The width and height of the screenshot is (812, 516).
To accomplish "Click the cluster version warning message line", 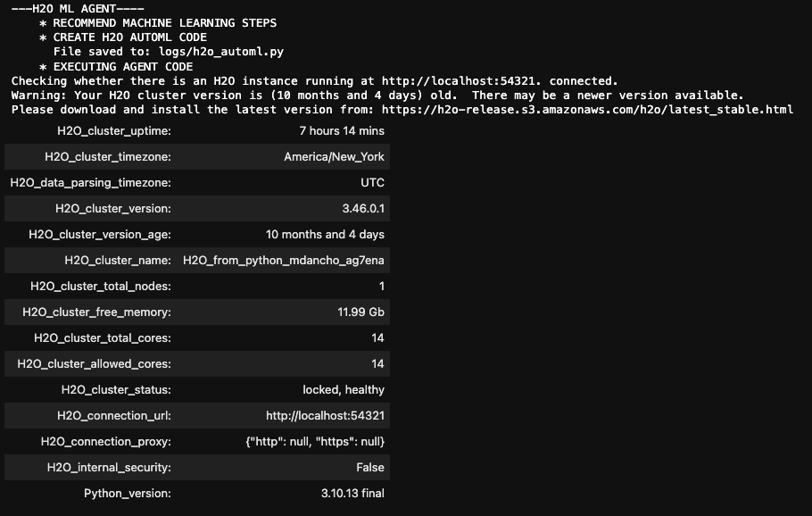I will 377,96.
